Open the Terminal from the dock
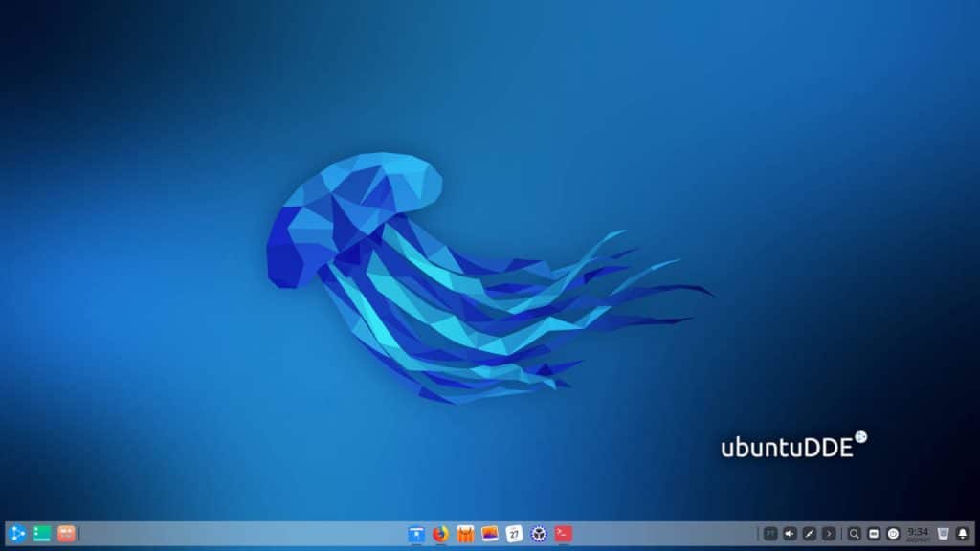This screenshot has width=980, height=551. point(564,533)
